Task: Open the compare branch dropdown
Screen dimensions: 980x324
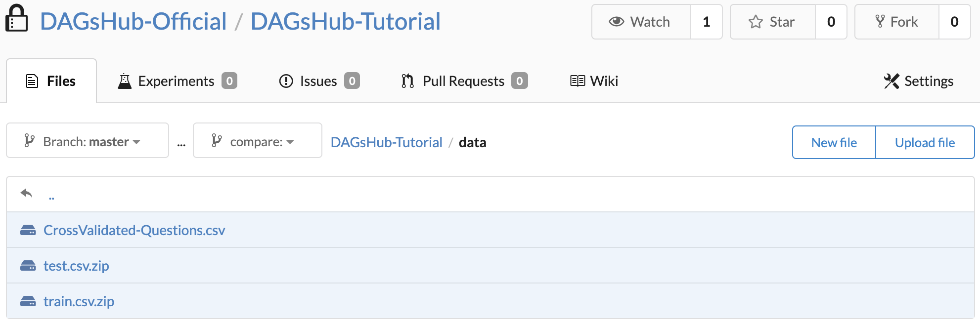Action: click(257, 141)
